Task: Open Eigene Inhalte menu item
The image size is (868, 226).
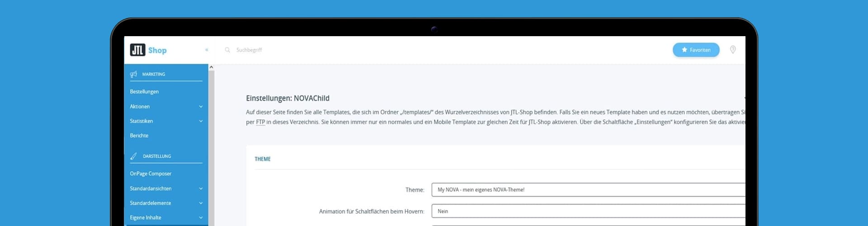Action: (x=145, y=218)
